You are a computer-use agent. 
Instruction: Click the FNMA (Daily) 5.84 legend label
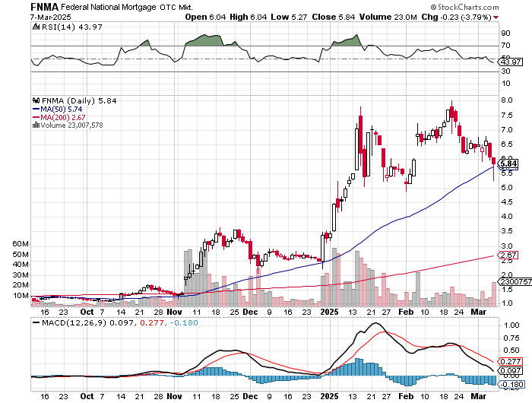pyautogui.click(x=79, y=101)
